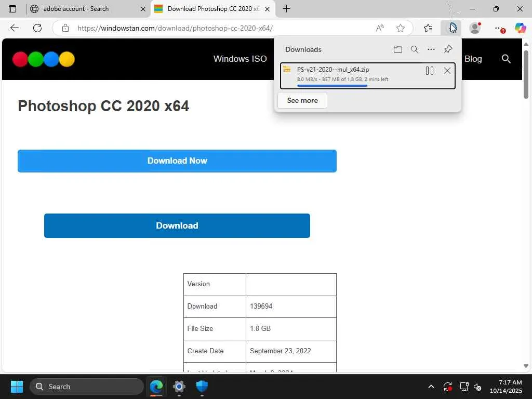Open Windows Security shield on taskbar
The image size is (532, 399).
pos(202,387)
